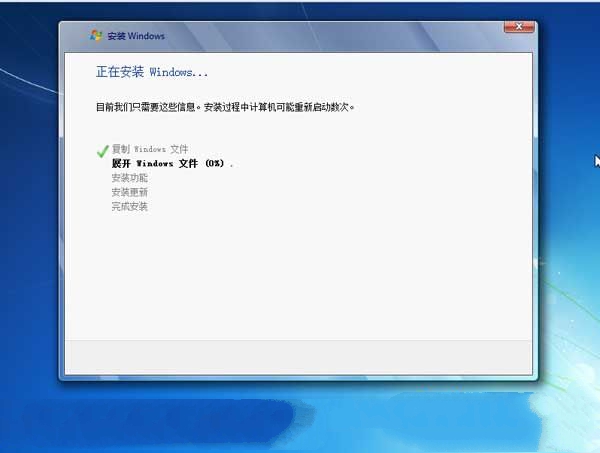This screenshot has height=453, width=600.
Task: Click the blue desktop background below the dialog
Action: coord(300,420)
